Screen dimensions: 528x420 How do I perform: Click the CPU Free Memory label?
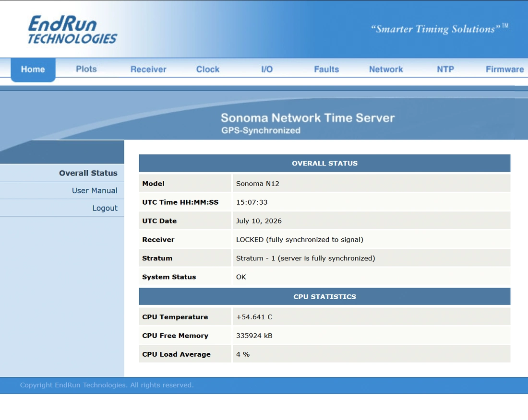click(175, 336)
